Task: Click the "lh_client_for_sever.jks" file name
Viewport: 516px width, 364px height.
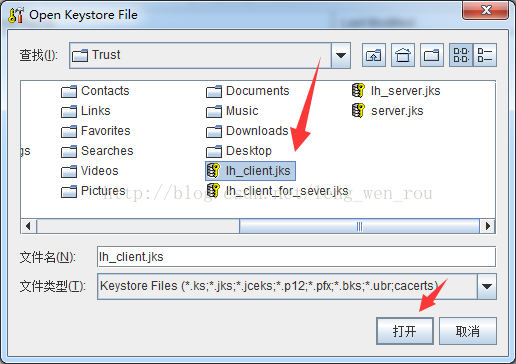Action: click(287, 191)
